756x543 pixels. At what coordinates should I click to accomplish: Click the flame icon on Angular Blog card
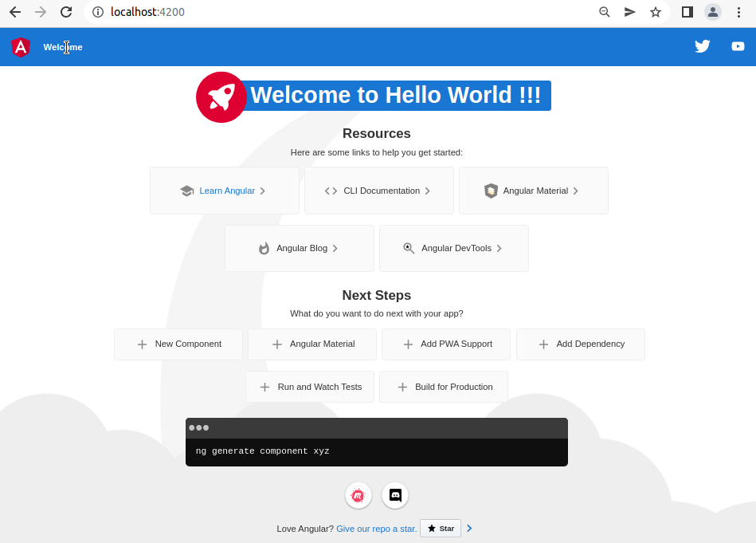point(263,248)
